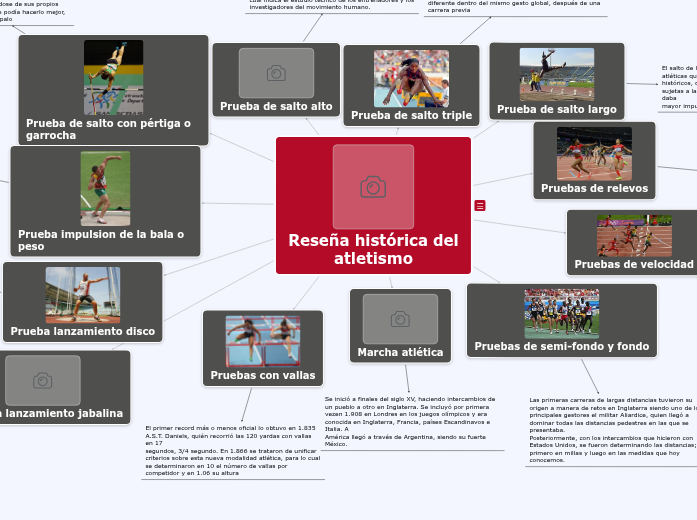Click the long distance races description text

612,430
